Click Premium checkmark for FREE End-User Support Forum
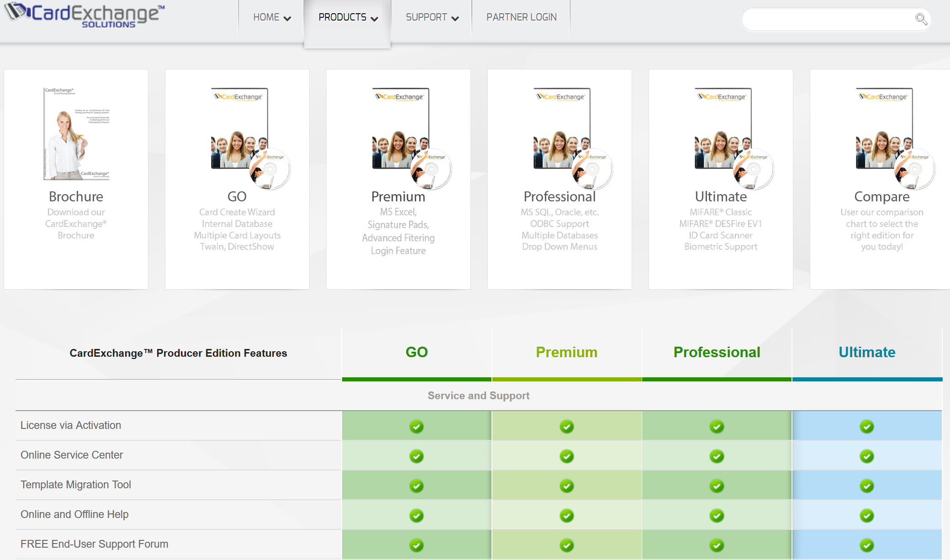 point(567,545)
